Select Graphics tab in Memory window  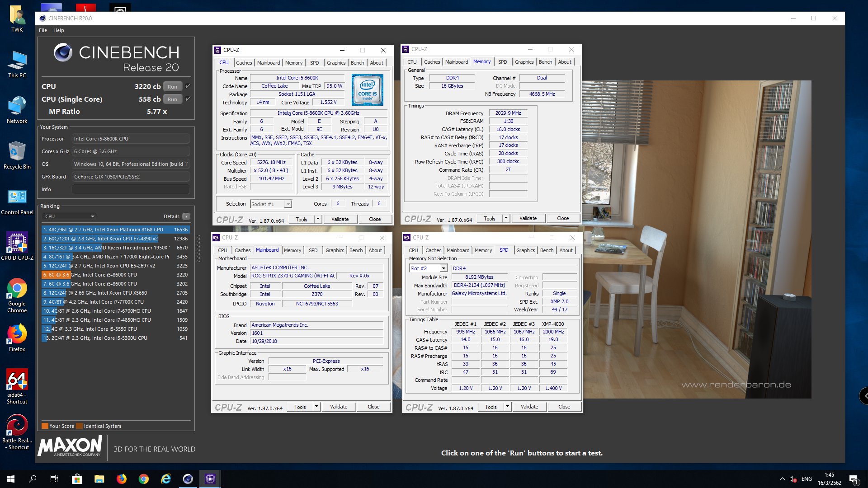[524, 62]
